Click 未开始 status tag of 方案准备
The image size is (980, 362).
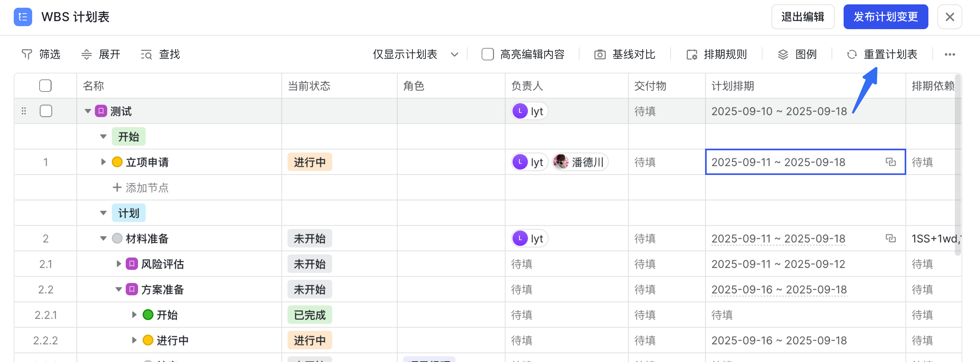(310, 290)
